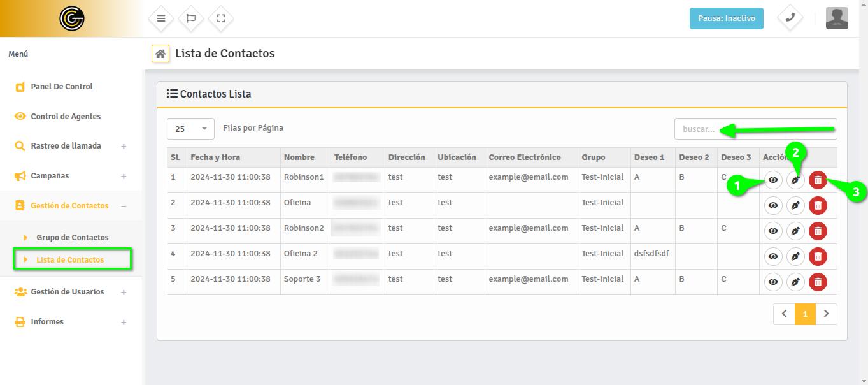The image size is (868, 385).
Task: Click the buscar search input field
Action: pos(755,129)
